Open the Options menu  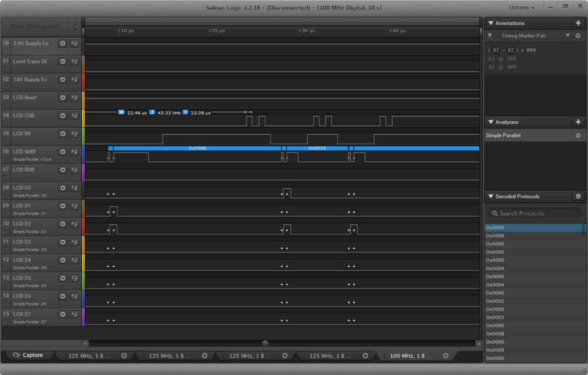coord(521,8)
